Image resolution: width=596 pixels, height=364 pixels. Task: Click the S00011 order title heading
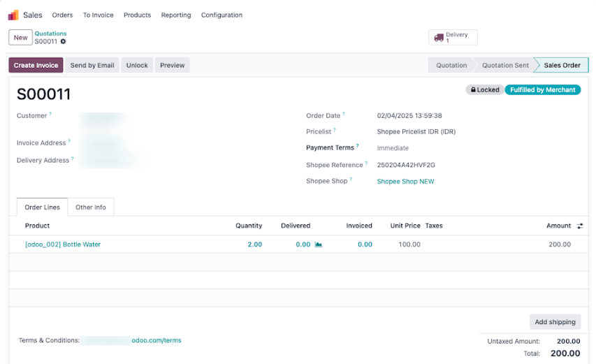[x=44, y=94]
